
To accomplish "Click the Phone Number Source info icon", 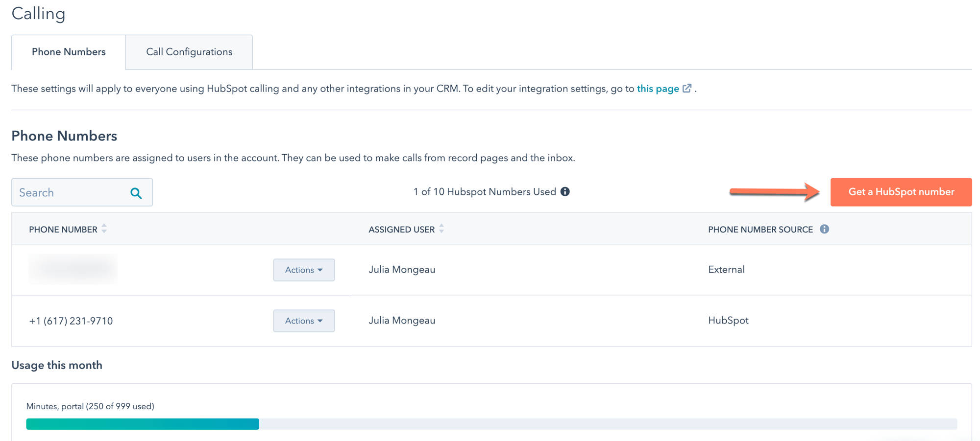I will pyautogui.click(x=824, y=229).
